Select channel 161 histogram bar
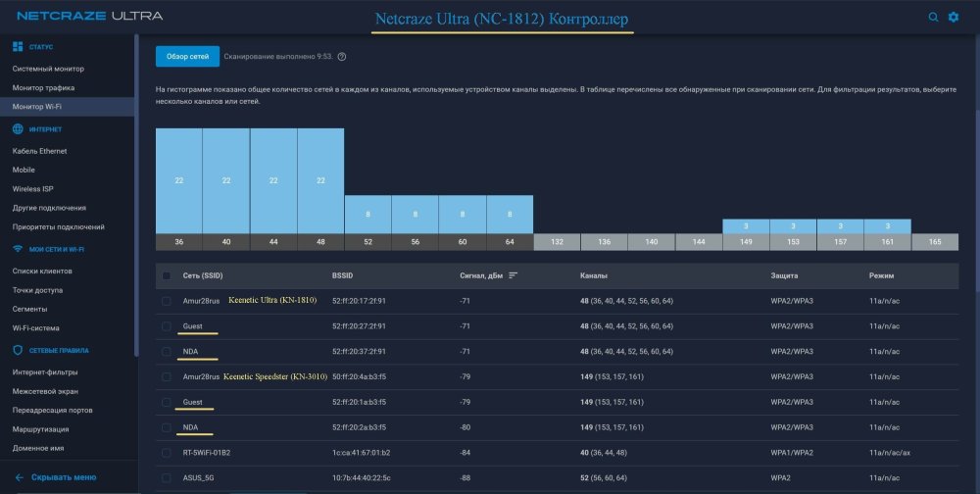Viewport: 980px width, 494px height. tap(888, 226)
